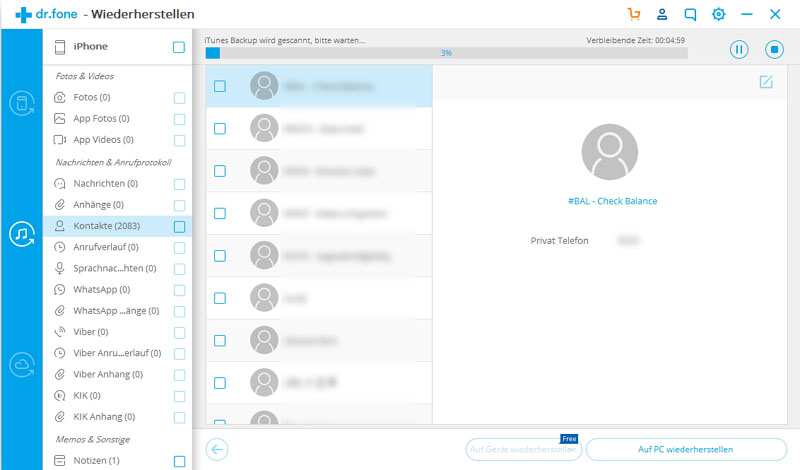Open the feedback chat icon

pos(690,14)
